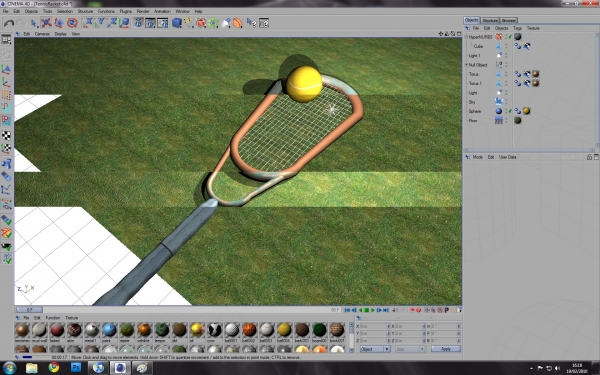Jump to the end of the animation

click(386, 310)
